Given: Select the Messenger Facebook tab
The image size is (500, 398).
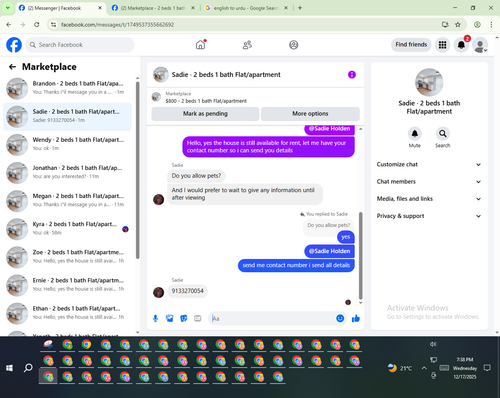Looking at the screenshot, I should [60, 8].
